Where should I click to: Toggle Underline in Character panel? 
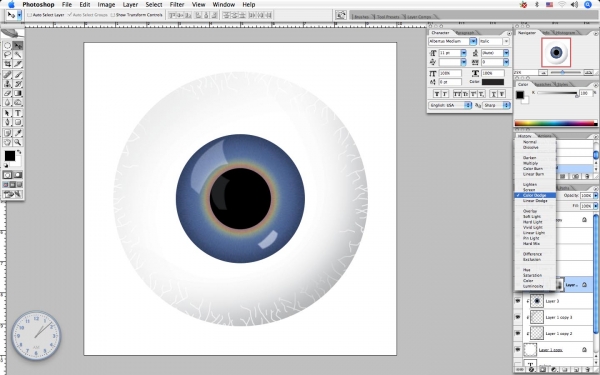[494, 94]
